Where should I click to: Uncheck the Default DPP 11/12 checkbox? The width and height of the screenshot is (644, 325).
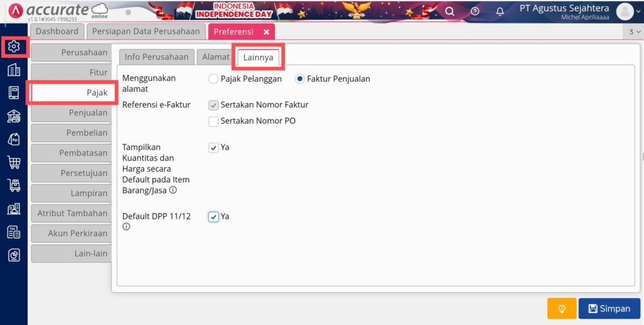click(x=214, y=216)
